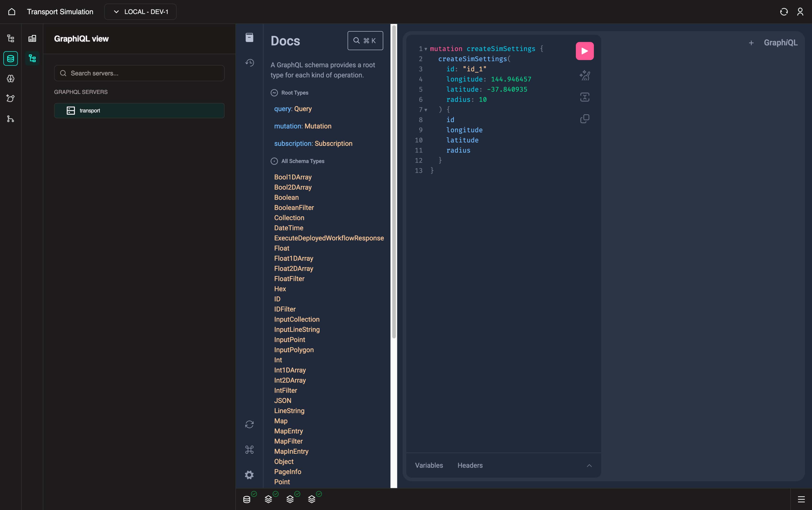Image resolution: width=812 pixels, height=510 pixels.
Task: Prettify the query with the wand icon
Action: pos(584,76)
